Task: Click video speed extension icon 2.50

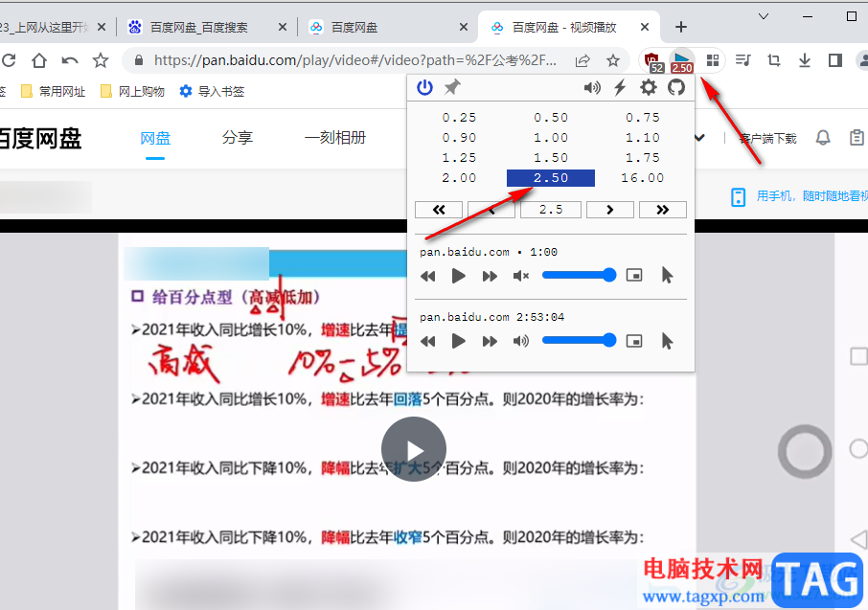Action: pos(681,60)
